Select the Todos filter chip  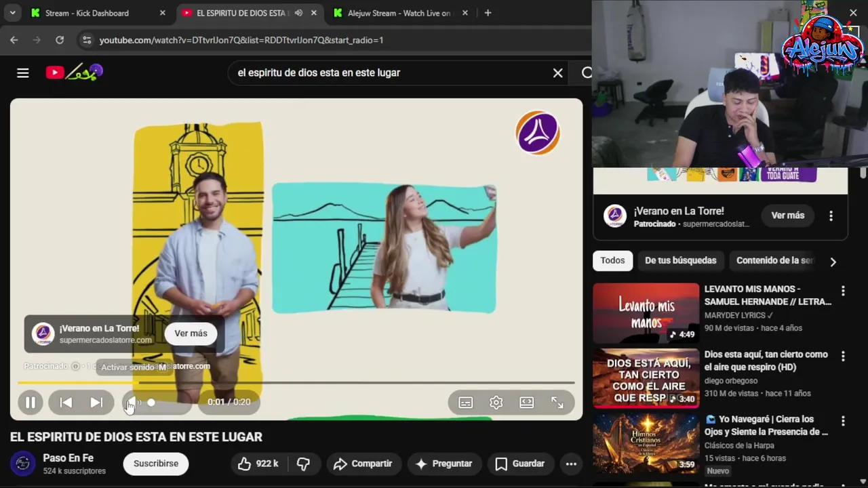(x=612, y=261)
